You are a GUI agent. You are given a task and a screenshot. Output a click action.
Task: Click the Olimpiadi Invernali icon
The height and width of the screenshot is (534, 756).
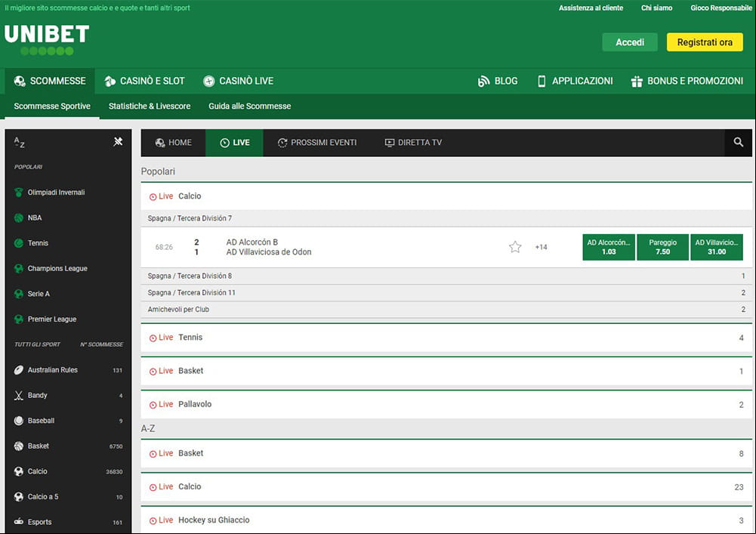pos(19,193)
